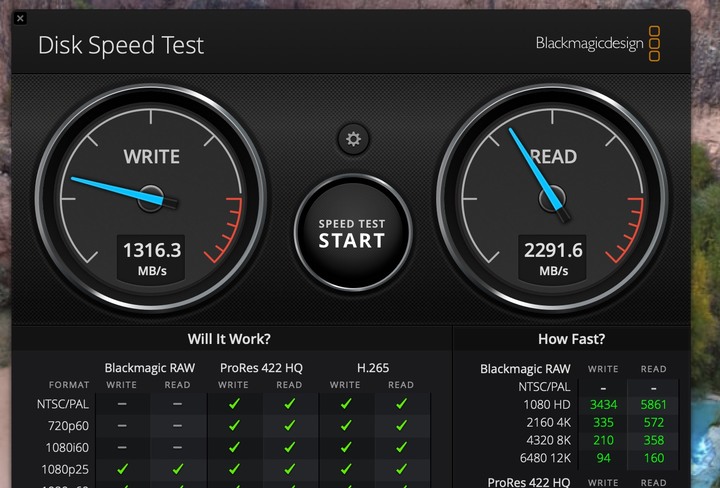720x488 pixels.
Task: Click NTSC/PAL ProRes 422 HQ write checkmark
Action: (x=234, y=404)
